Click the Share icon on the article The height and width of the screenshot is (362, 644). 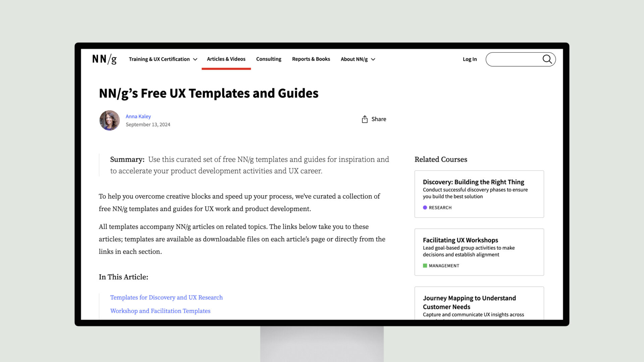tap(365, 119)
